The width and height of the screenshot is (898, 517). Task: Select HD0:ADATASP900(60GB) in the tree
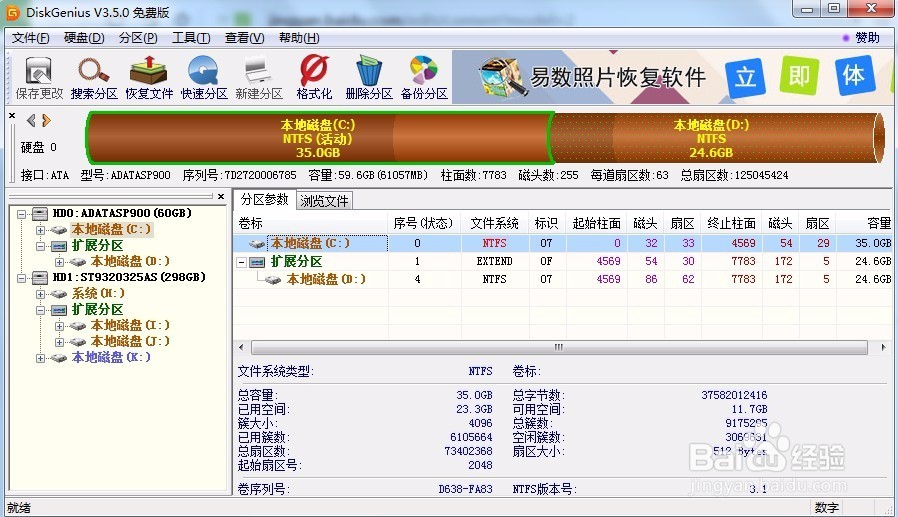(122, 213)
